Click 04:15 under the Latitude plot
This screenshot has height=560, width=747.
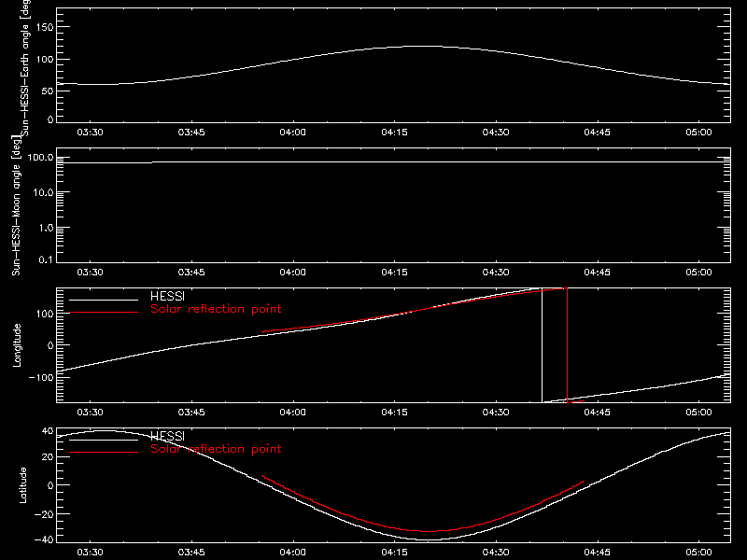pyautogui.click(x=394, y=553)
